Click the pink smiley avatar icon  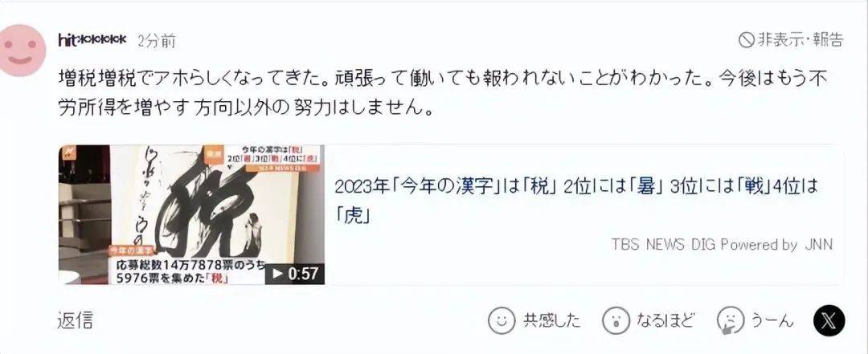(x=20, y=50)
